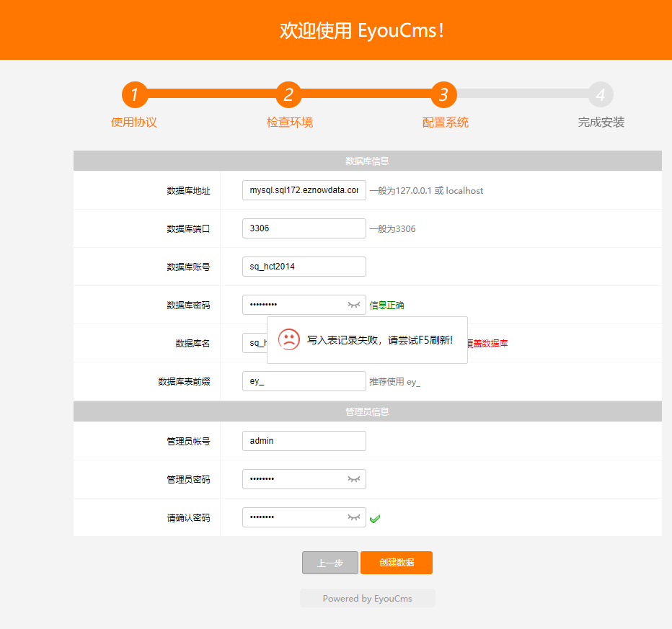Click step 4 circle icon

tap(601, 94)
